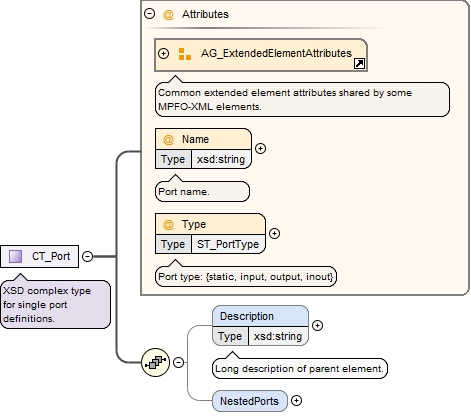Select the AG_ExtendedElementAttributes label
The height and width of the screenshot is (417, 471).
(x=276, y=53)
